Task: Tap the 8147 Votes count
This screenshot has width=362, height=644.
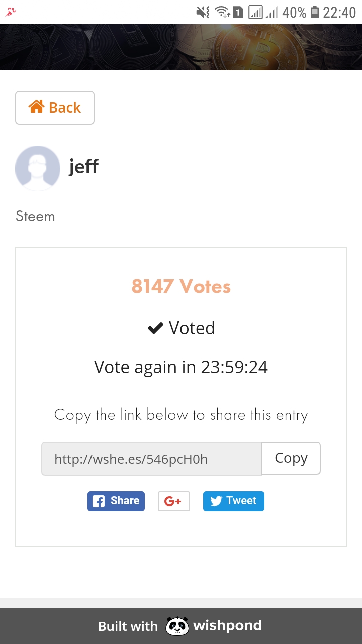Action: (x=181, y=286)
